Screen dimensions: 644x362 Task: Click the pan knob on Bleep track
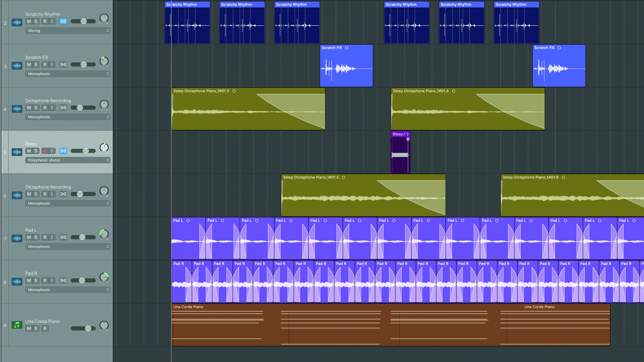pyautogui.click(x=104, y=148)
